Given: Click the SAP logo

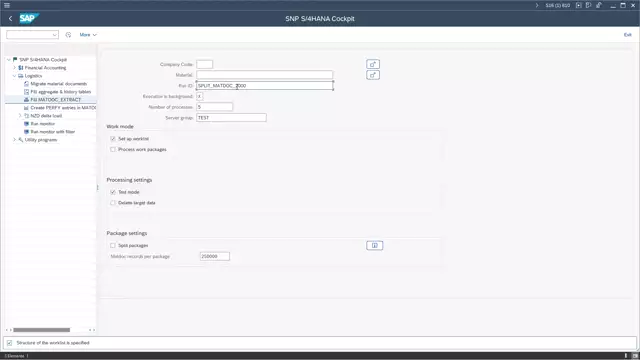Looking at the screenshot, I should click(29, 18).
